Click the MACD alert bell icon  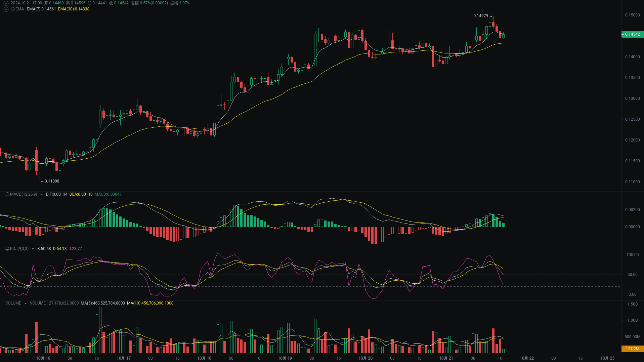tap(7, 194)
